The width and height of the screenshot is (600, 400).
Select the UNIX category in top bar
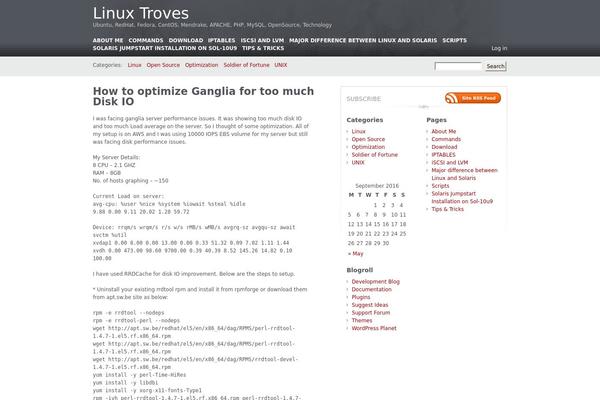(x=280, y=65)
